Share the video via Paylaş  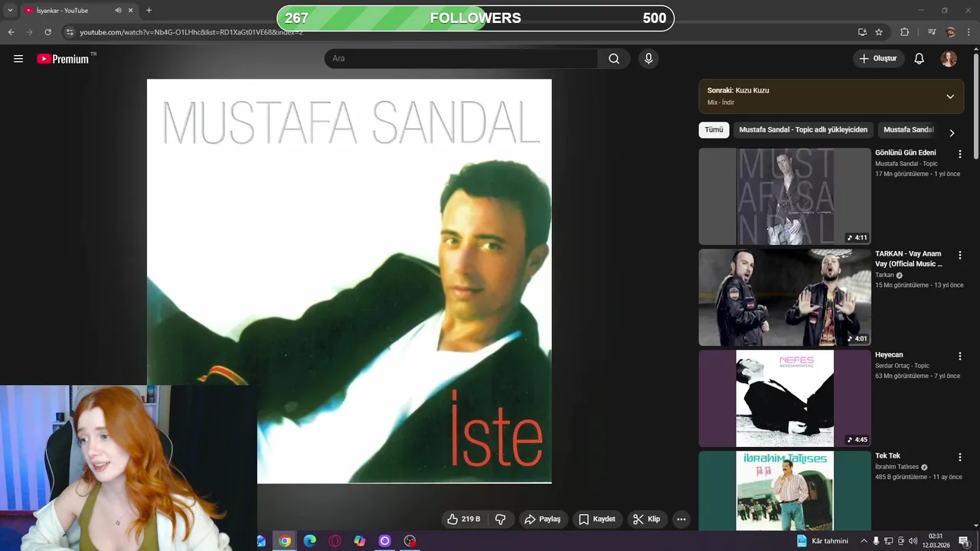pyautogui.click(x=543, y=519)
